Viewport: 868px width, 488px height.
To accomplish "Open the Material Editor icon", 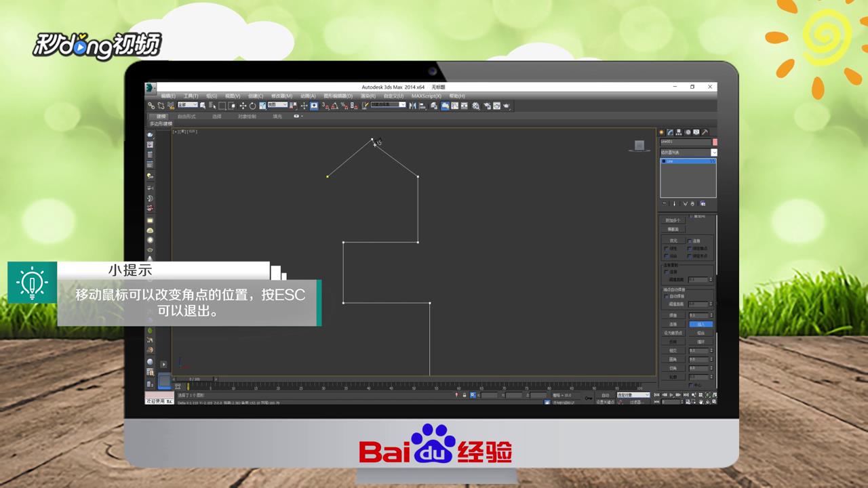I will tap(476, 106).
